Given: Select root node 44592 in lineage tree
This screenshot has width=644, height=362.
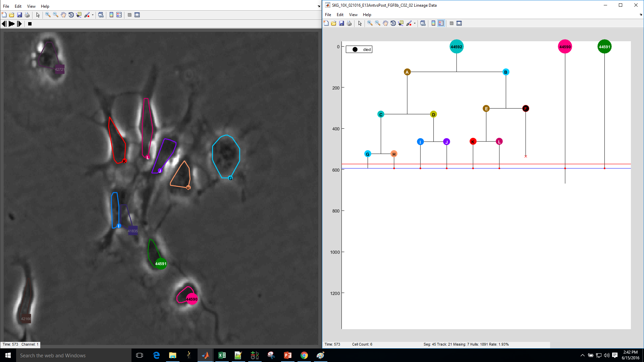Looking at the screenshot, I should click(x=456, y=47).
